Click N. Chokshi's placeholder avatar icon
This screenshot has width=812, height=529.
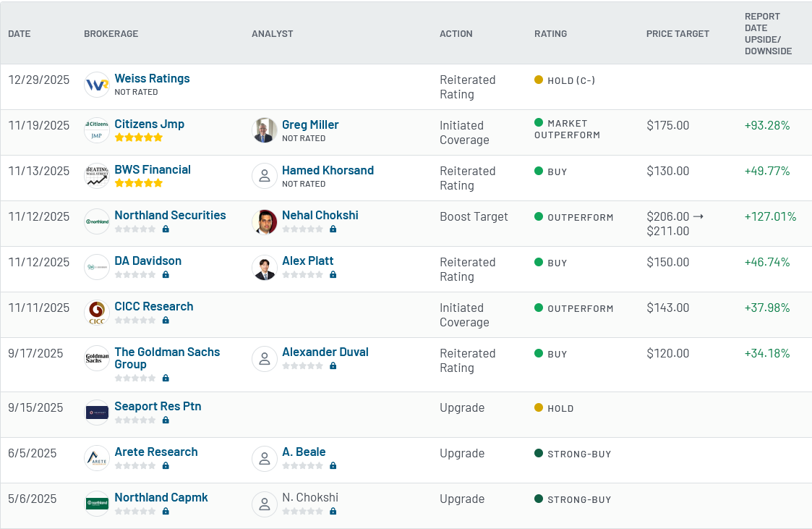(x=265, y=504)
